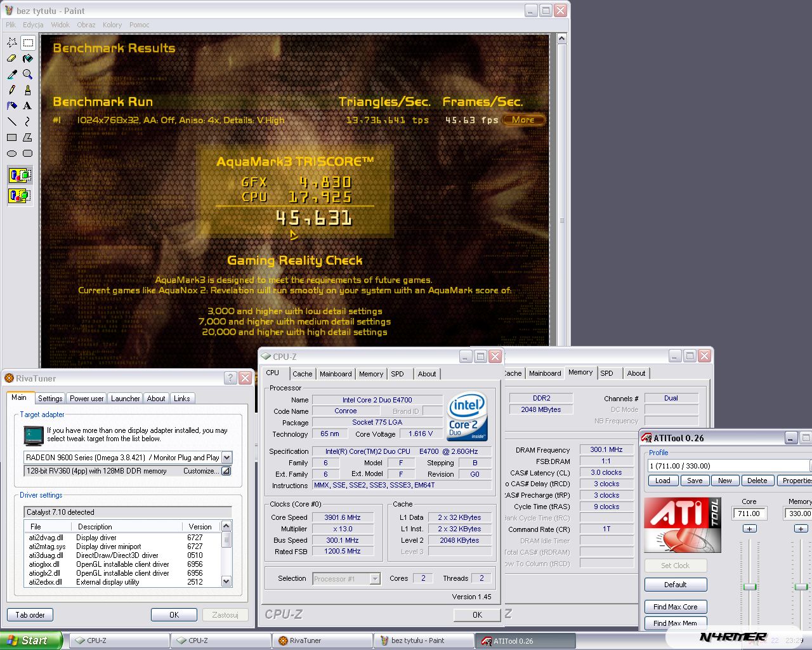Increase Core clock with the plus button

tap(749, 529)
